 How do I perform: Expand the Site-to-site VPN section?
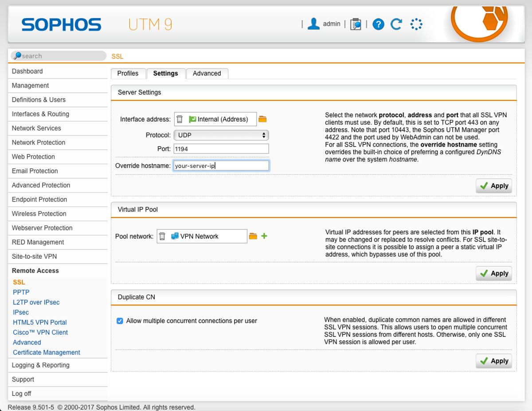pos(34,257)
